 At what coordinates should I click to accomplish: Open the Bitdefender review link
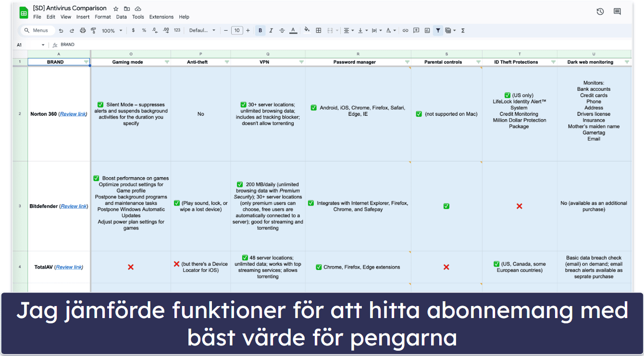point(74,206)
